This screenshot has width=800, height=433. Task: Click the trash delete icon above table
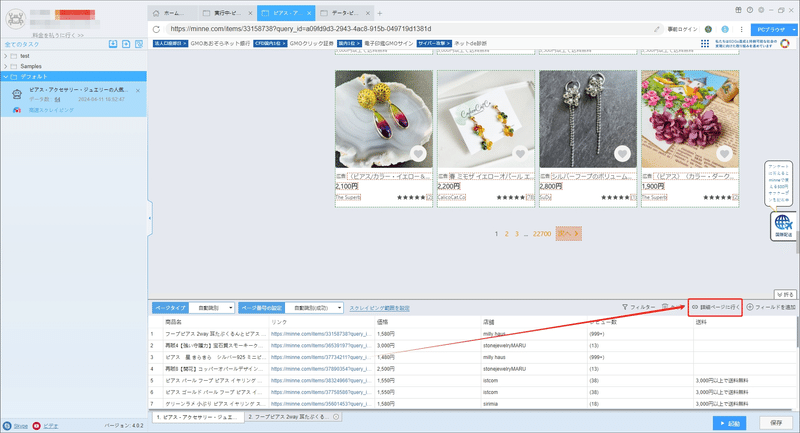click(x=665, y=307)
